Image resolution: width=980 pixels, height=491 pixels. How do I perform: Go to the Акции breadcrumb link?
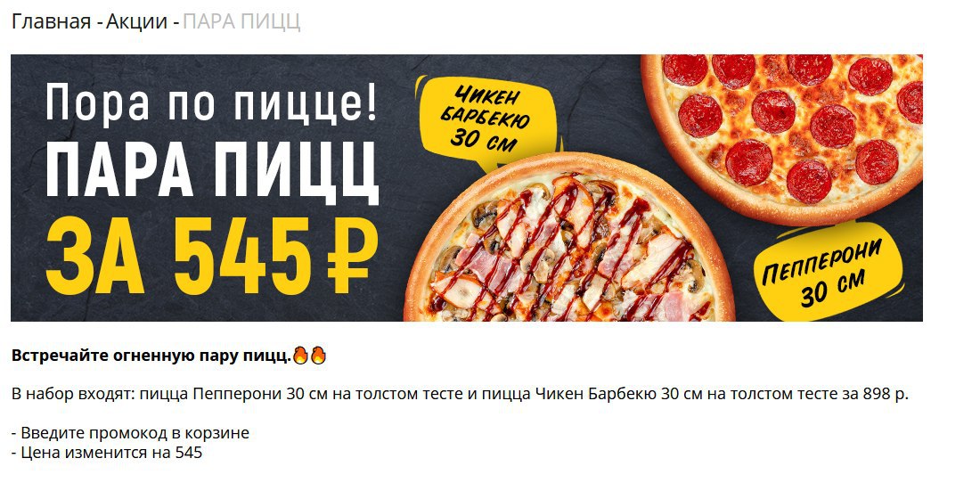(136, 22)
